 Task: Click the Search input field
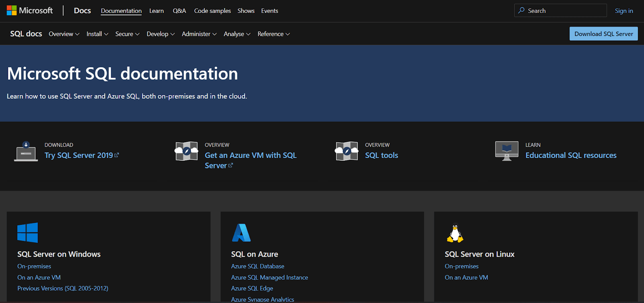click(560, 10)
